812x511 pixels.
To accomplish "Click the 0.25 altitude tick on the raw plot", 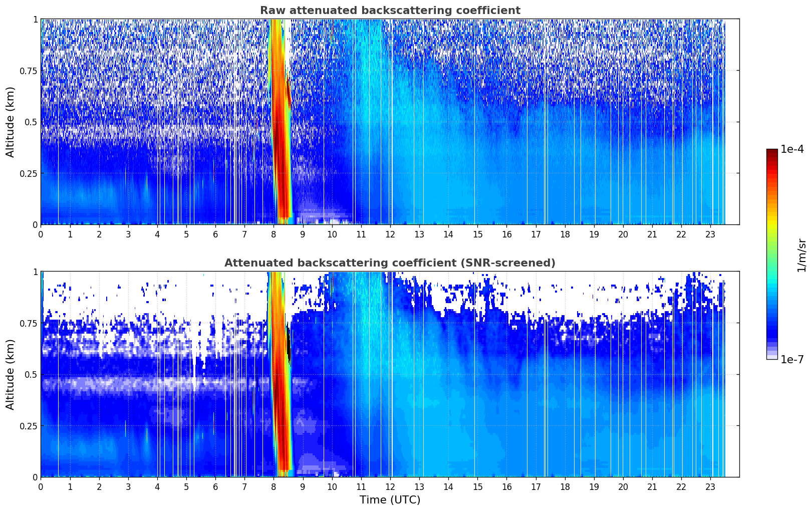I will [29, 173].
